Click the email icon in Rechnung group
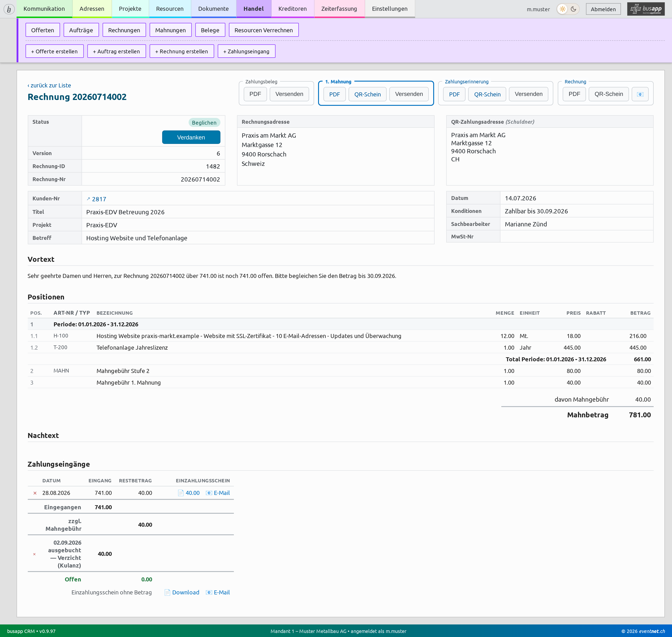Image resolution: width=672 pixels, height=637 pixels. point(640,94)
